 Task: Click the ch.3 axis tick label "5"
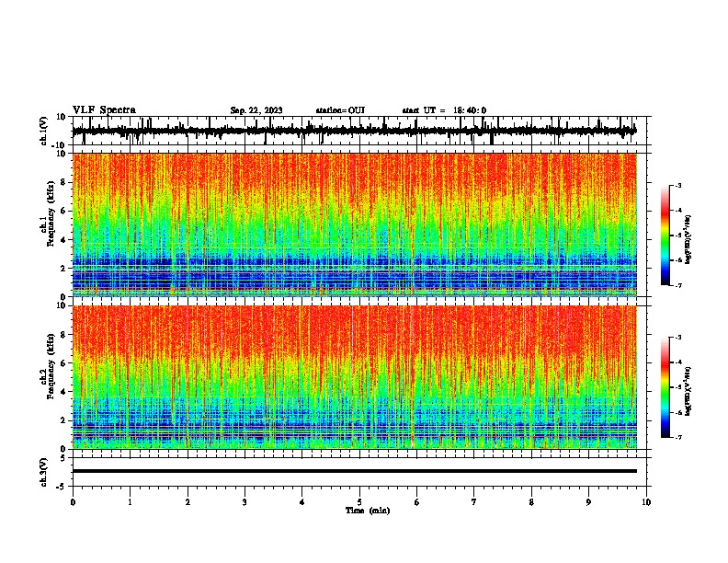(63, 458)
